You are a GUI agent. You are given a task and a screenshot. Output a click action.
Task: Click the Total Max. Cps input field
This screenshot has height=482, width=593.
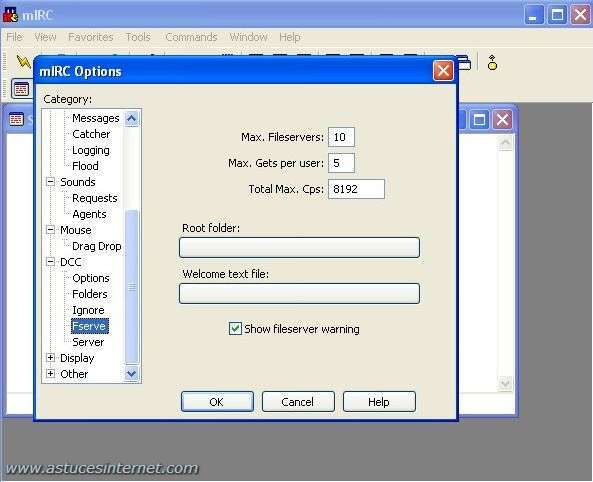pyautogui.click(x=356, y=189)
